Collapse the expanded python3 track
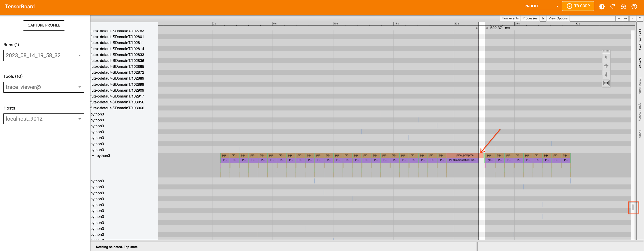The image size is (644, 251). 93,156
